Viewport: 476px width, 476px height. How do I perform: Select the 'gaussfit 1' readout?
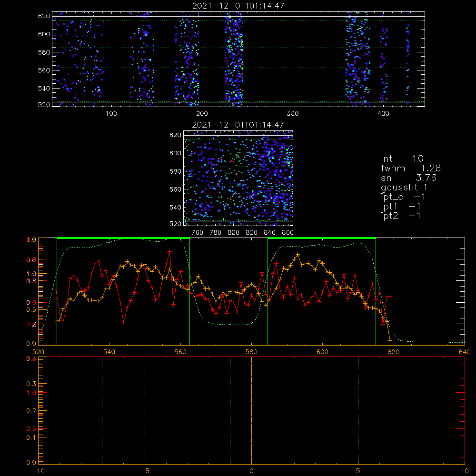(404, 188)
